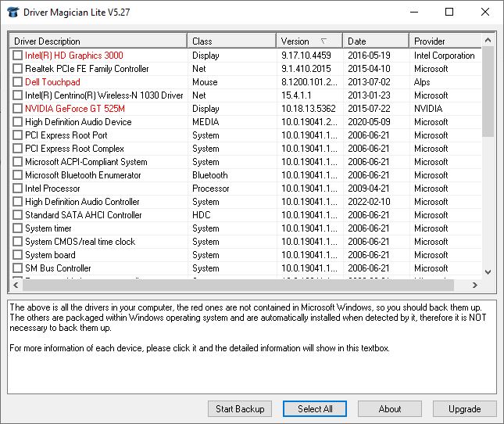504x424 pixels.
Task: Maximize the Driver Magician window
Action: (x=449, y=13)
